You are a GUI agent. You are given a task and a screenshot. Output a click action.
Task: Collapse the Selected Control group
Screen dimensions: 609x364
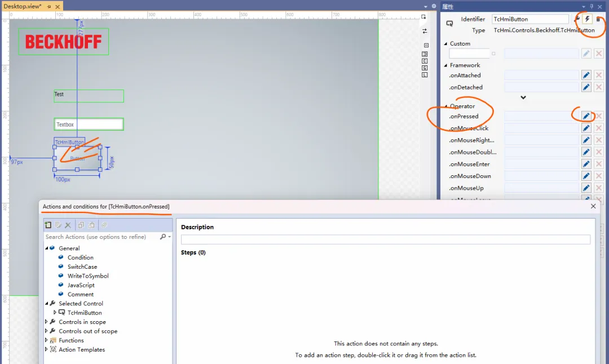pos(47,304)
